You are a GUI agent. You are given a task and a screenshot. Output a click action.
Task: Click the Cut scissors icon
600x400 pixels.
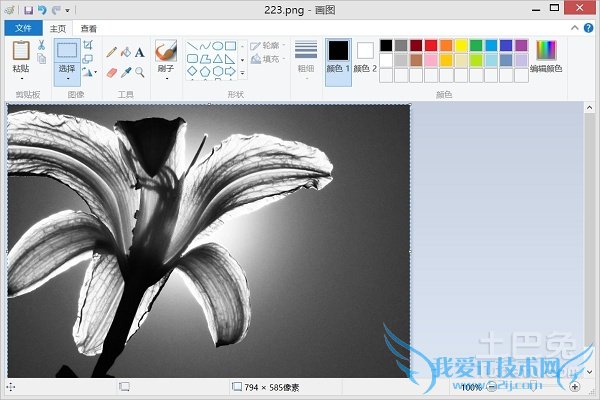pos(41,45)
